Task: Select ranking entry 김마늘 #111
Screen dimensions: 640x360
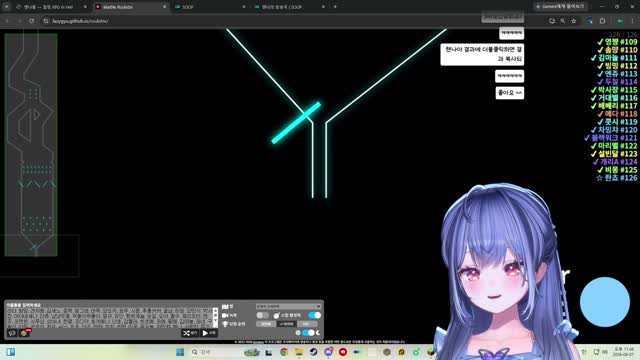Action: tap(613, 58)
